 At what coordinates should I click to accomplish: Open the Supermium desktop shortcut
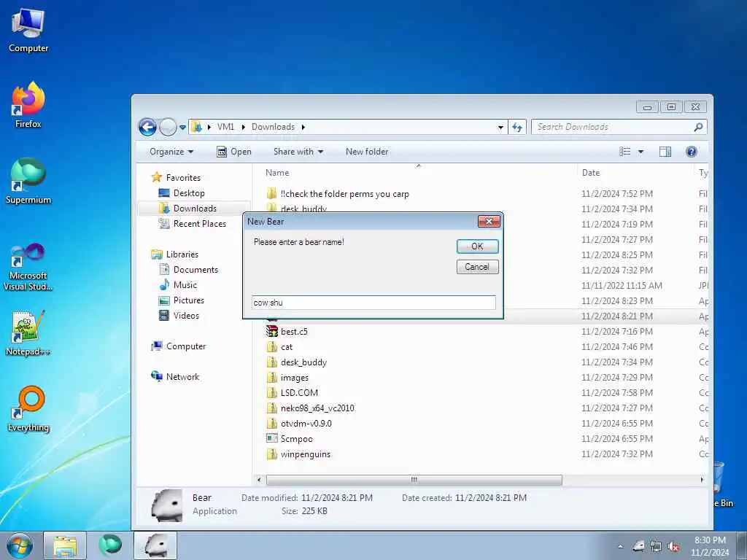click(28, 182)
